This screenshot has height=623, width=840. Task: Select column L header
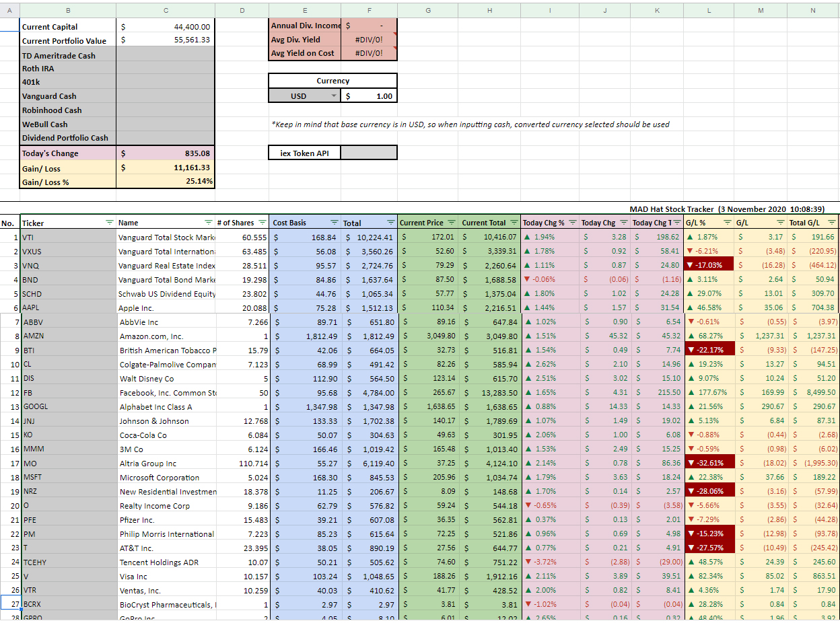point(708,9)
